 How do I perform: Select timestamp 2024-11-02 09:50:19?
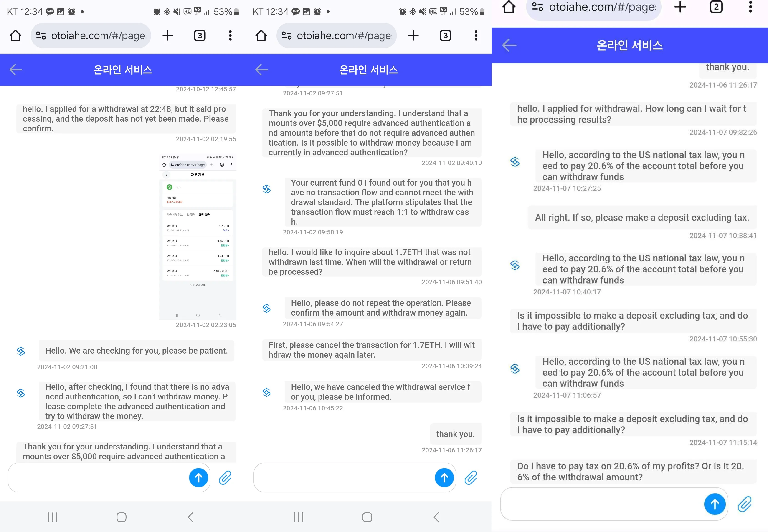pyautogui.click(x=313, y=232)
